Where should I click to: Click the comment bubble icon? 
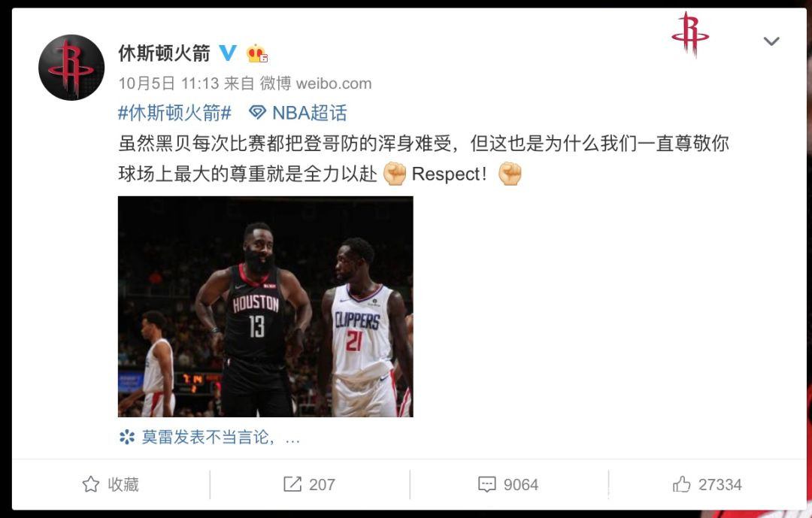coord(486,484)
